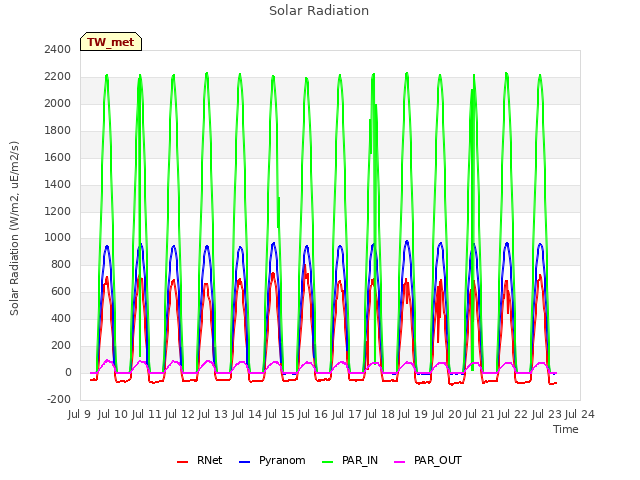Click the Jul 17 x-axis label
The image size is (640, 480).
[x=347, y=414]
